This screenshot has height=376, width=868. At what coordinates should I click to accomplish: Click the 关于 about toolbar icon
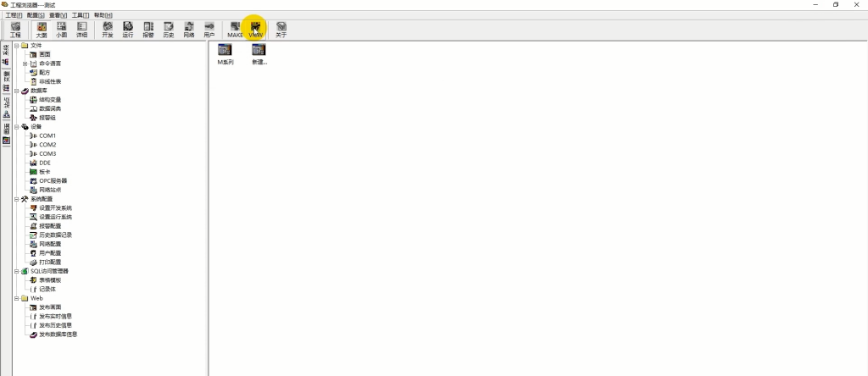click(x=281, y=30)
